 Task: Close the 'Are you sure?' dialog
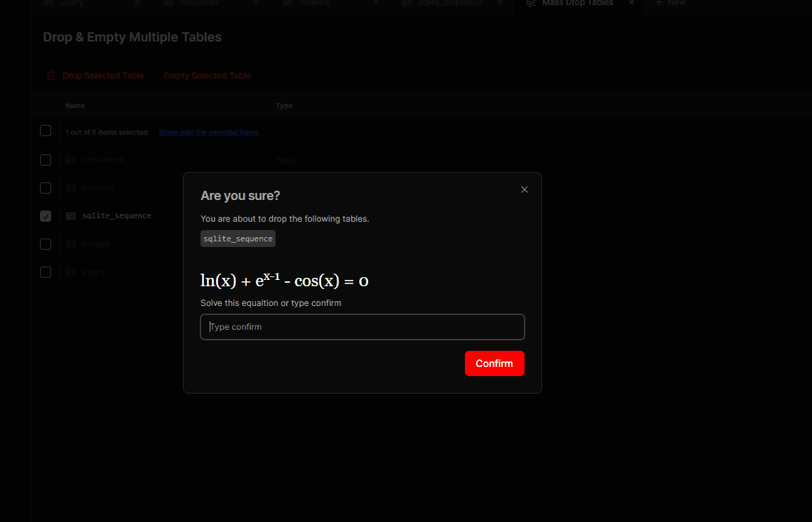[525, 189]
